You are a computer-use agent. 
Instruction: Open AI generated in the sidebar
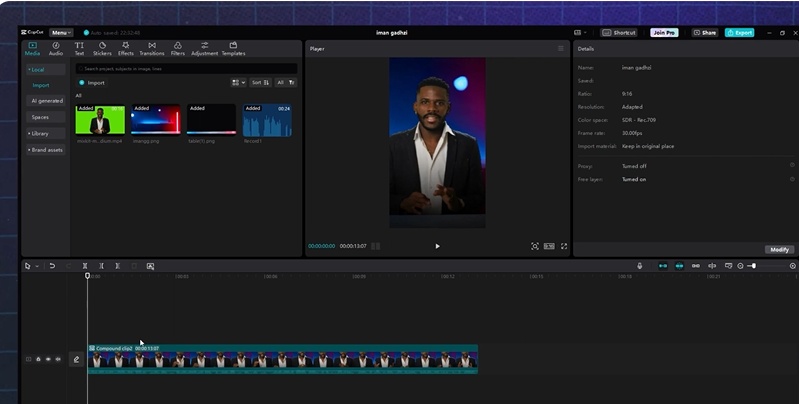(x=45, y=101)
